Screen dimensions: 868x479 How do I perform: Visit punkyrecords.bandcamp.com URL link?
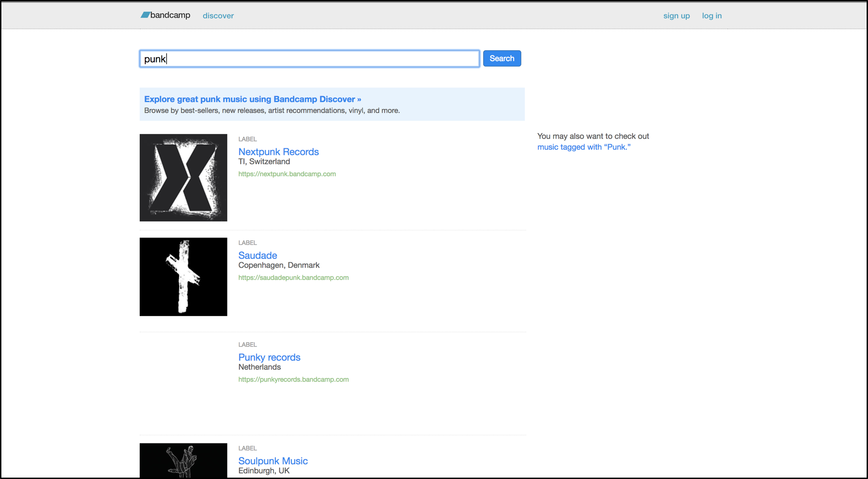pos(294,379)
